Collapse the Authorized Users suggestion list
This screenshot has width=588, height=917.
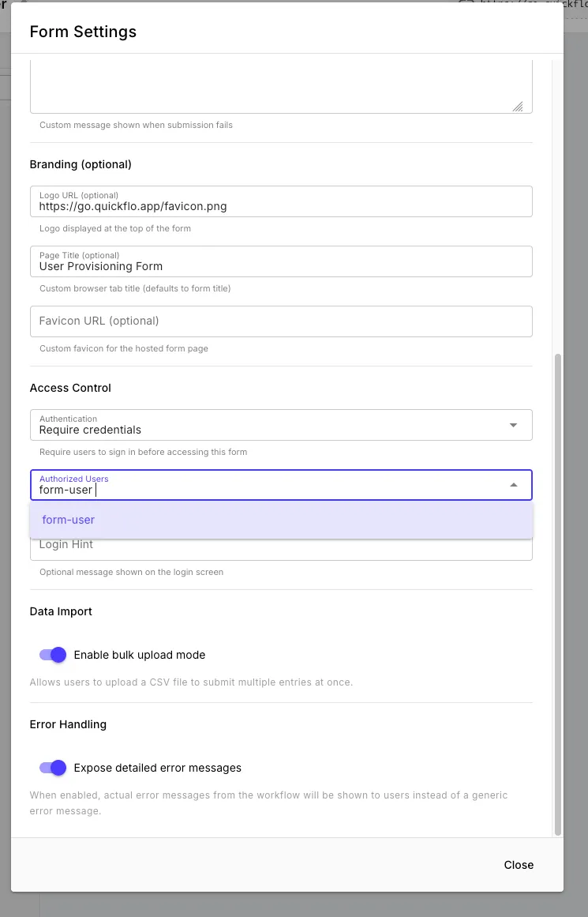pos(514,484)
